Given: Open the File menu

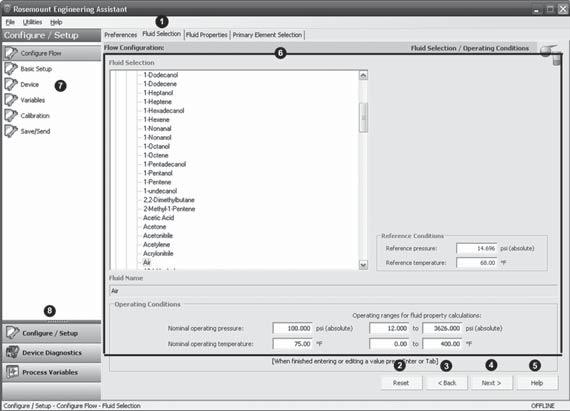Looking at the screenshot, I should click(10, 22).
